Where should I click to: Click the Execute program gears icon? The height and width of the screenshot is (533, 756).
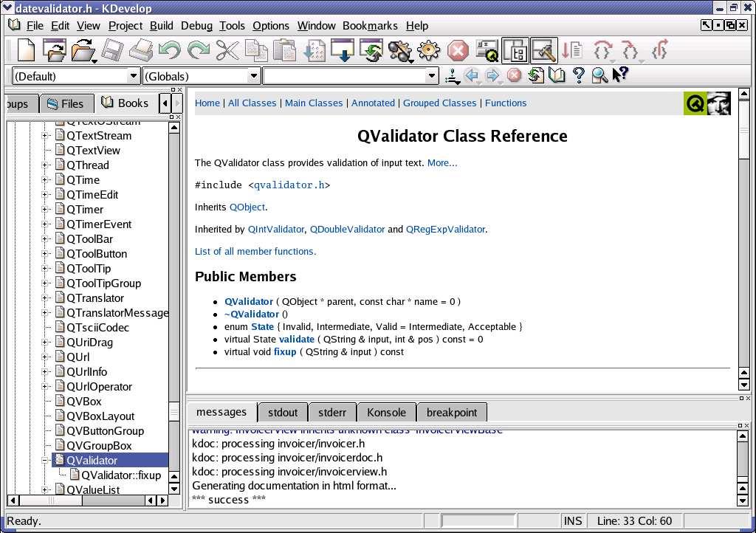click(x=400, y=50)
